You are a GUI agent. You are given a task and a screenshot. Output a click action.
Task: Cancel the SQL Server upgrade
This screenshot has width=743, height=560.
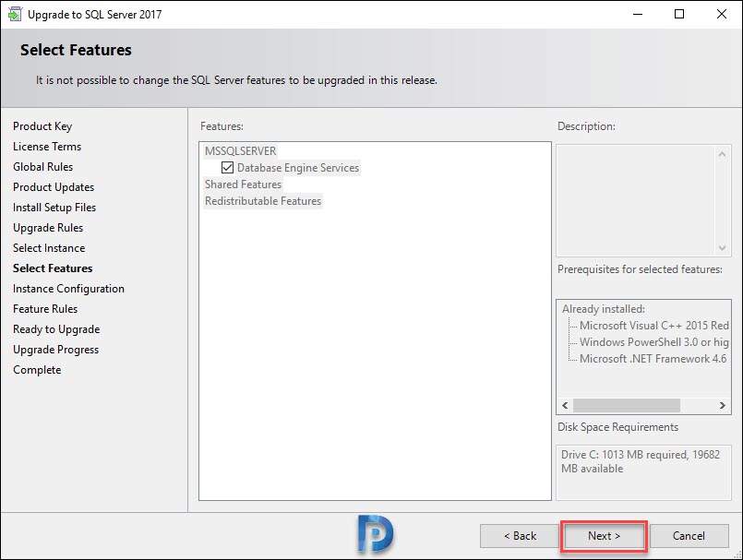click(689, 536)
